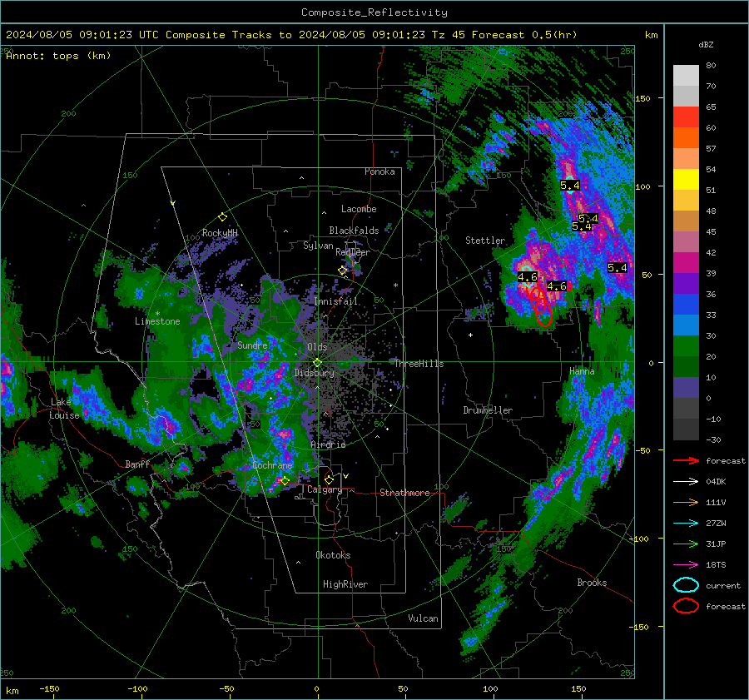Click the cyan storm ellipse beside the 4.6 label
Viewport: 749px width, 700px height.
(x=528, y=277)
